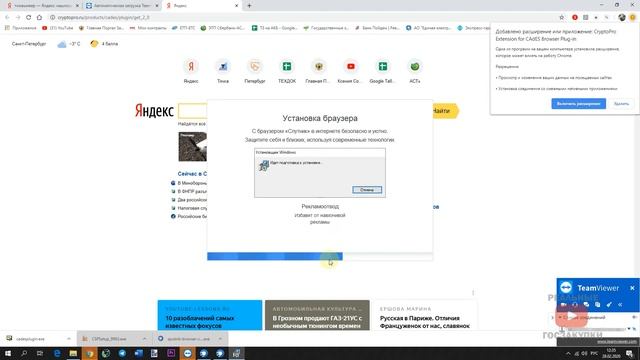This screenshot has height=360, width=640.
Task: Click the Яндекс search input field
Action: 193,111
